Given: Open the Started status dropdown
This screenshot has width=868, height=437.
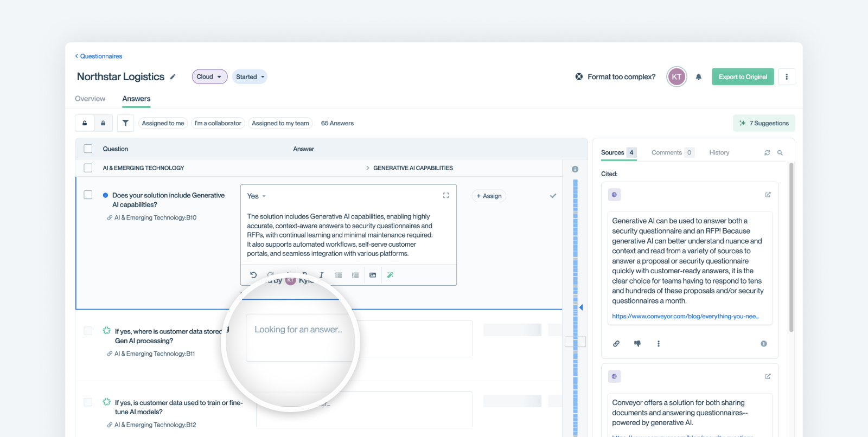Looking at the screenshot, I should click(x=250, y=77).
